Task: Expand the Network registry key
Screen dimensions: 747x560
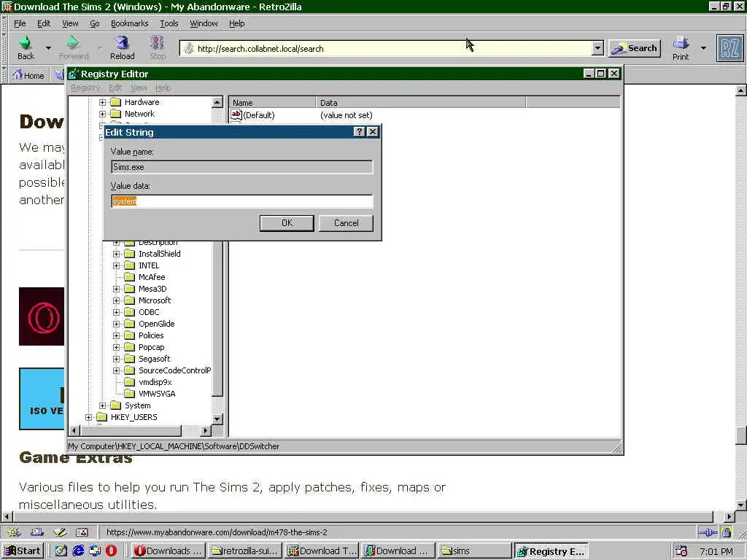Action: [102, 114]
